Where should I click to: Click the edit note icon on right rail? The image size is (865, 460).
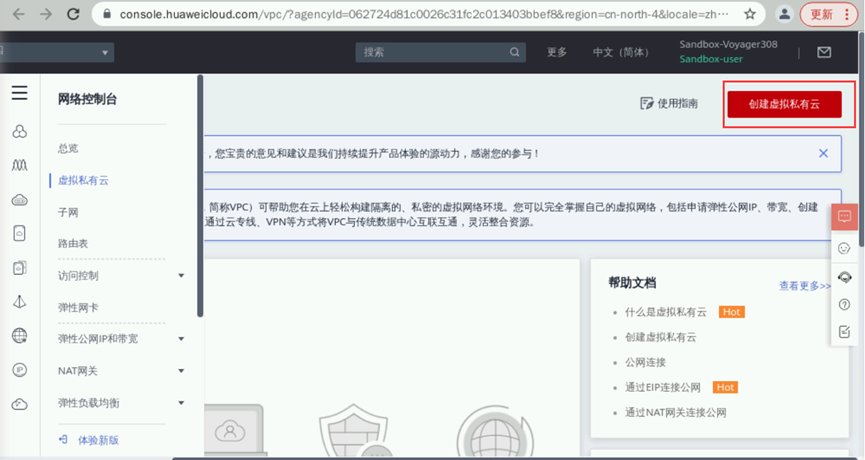pyautogui.click(x=844, y=331)
